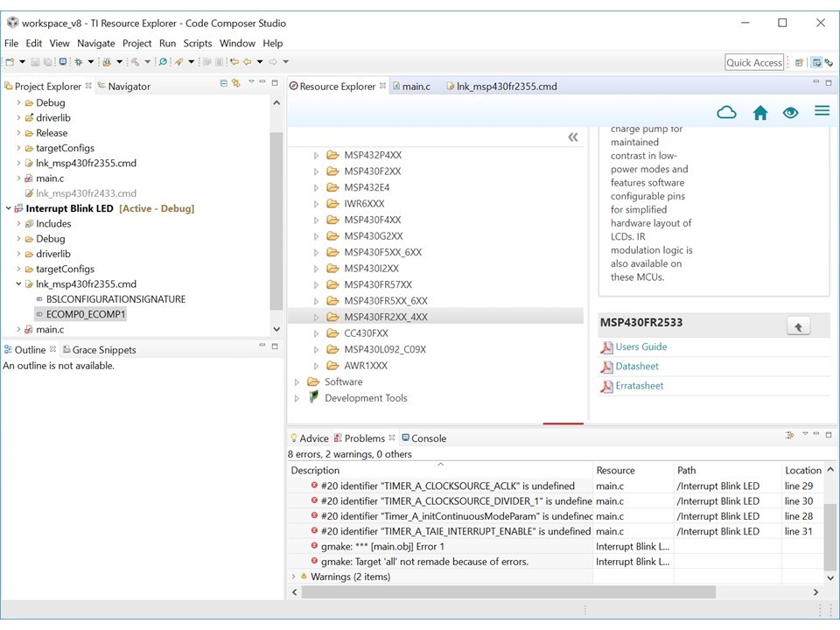The width and height of the screenshot is (840, 630).
Task: Click the eye icon in Resource Explorer header
Action: click(790, 112)
